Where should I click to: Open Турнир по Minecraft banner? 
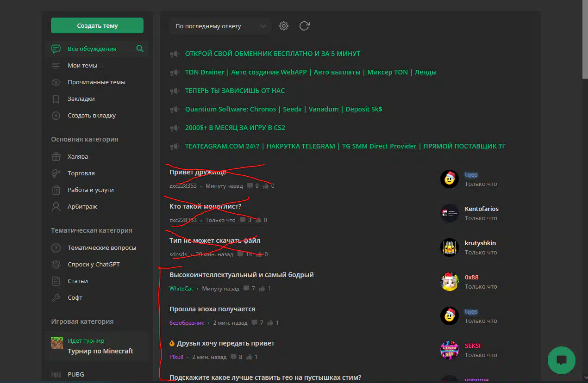(x=97, y=346)
